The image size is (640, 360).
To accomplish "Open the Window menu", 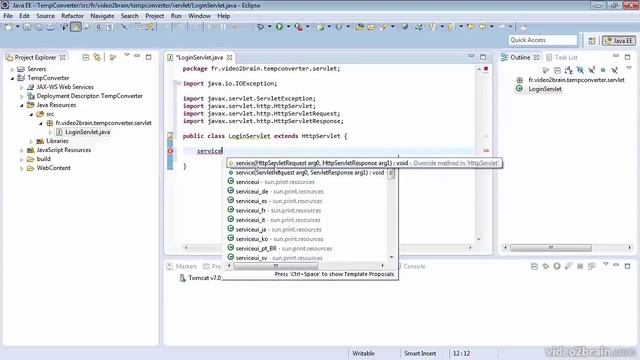I will coord(199,16).
